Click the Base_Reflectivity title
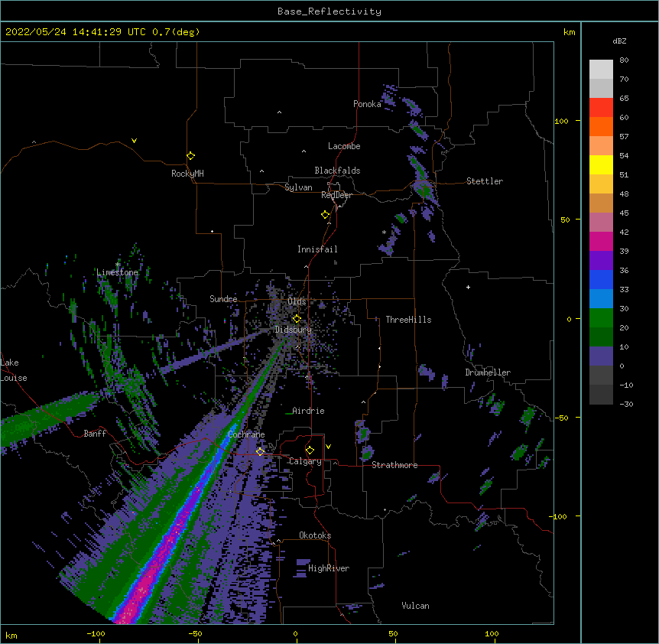The width and height of the screenshot is (659, 644). click(329, 11)
